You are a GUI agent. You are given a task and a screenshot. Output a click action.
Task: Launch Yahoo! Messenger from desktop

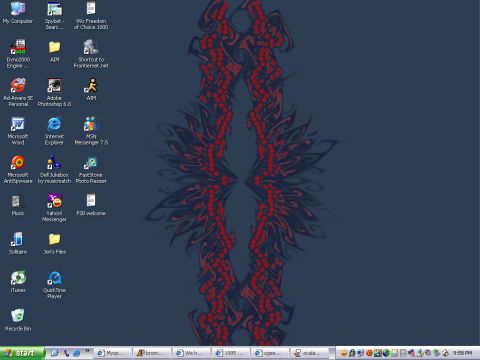click(54, 208)
